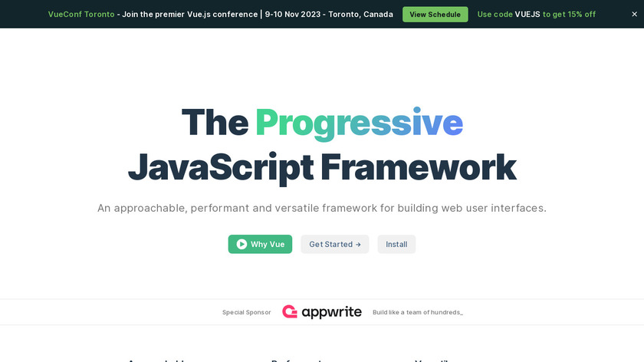Image resolution: width=644 pixels, height=362 pixels.
Task: Click the 'Use code VUEJS to get 15% off' text
Action: pos(537,15)
